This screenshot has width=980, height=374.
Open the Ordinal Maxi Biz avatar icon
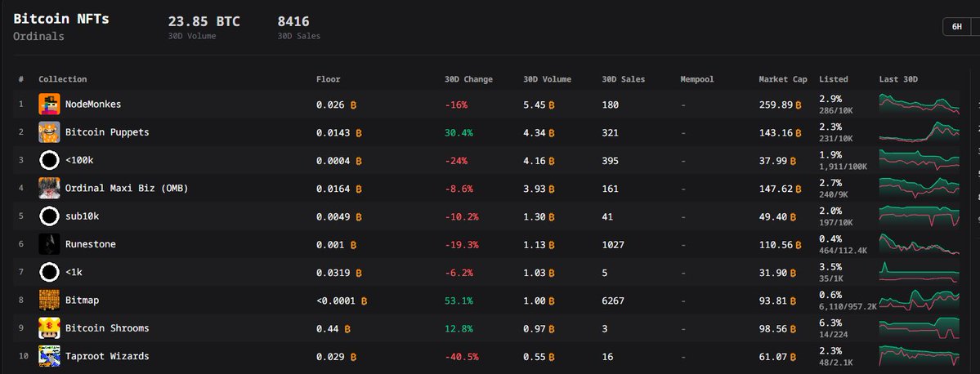coord(49,188)
